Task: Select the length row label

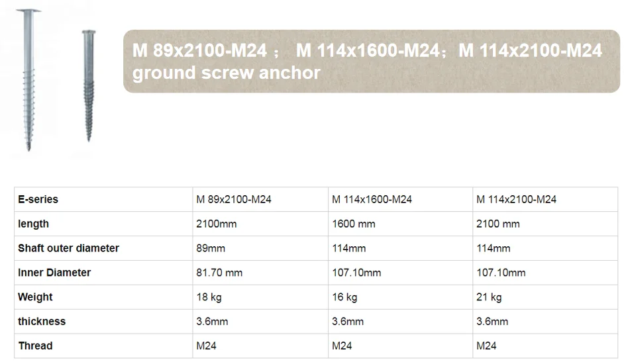Action: 34,224
